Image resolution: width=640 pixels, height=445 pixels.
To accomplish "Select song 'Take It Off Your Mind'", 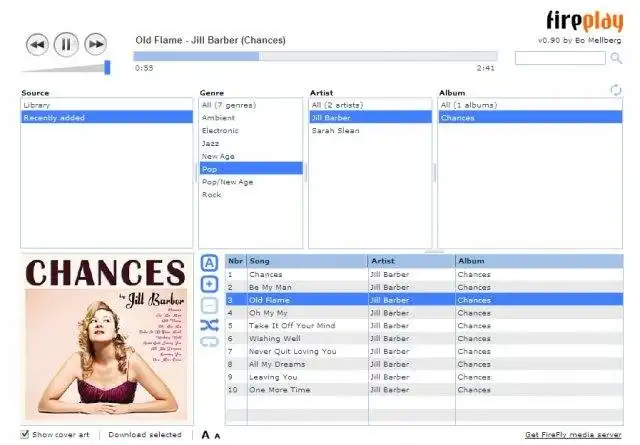I will coord(424,326).
